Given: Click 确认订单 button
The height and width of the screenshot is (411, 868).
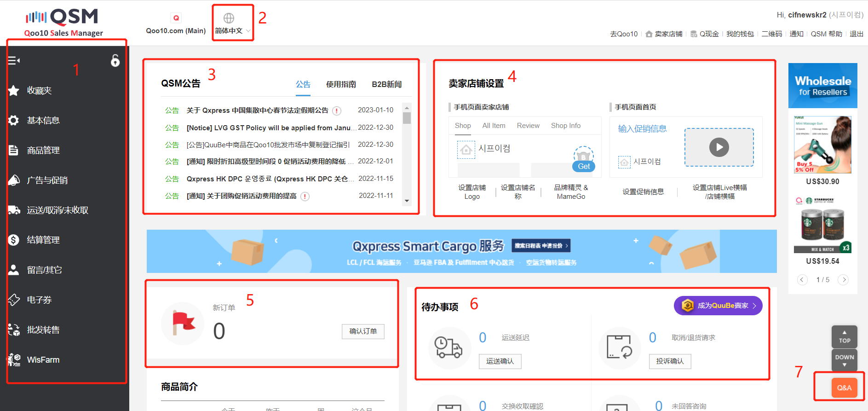Looking at the screenshot, I should pyautogui.click(x=363, y=331).
